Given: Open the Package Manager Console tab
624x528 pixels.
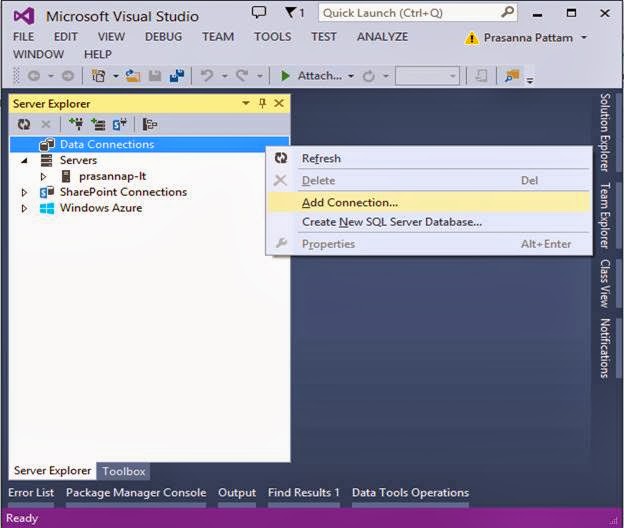Looking at the screenshot, I should [x=136, y=493].
